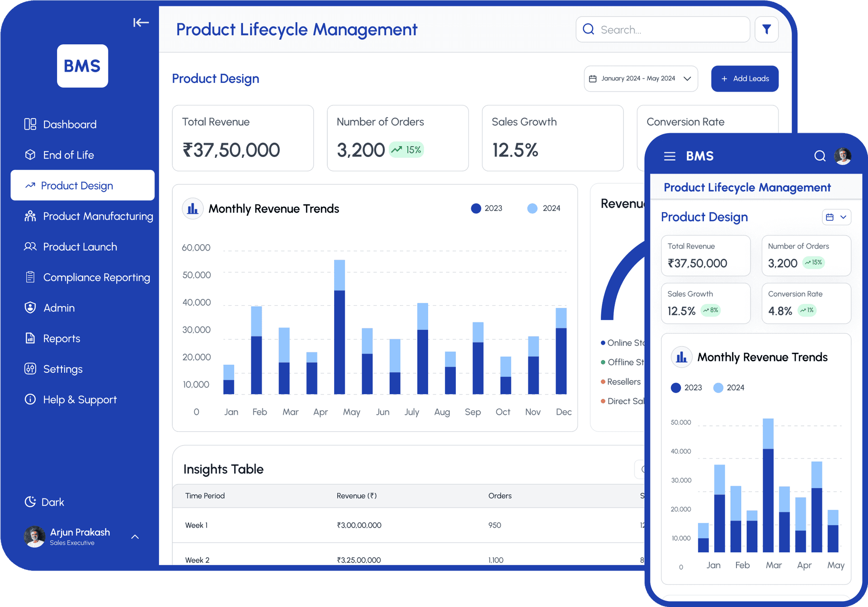The width and height of the screenshot is (868, 607).
Task: Open the mobile hamburger menu icon
Action: [670, 156]
